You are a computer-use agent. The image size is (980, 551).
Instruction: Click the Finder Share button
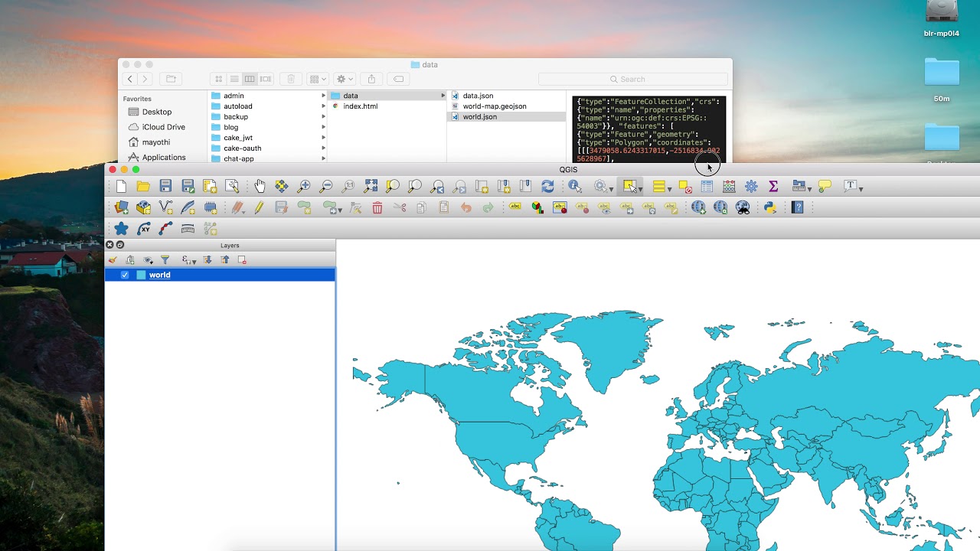tap(371, 79)
